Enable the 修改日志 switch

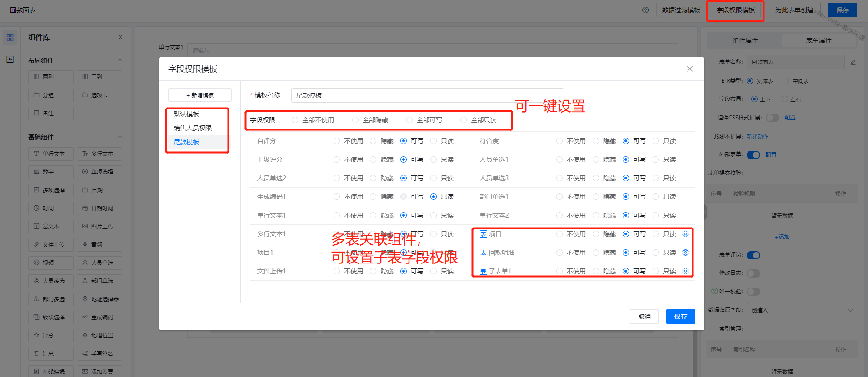click(753, 273)
